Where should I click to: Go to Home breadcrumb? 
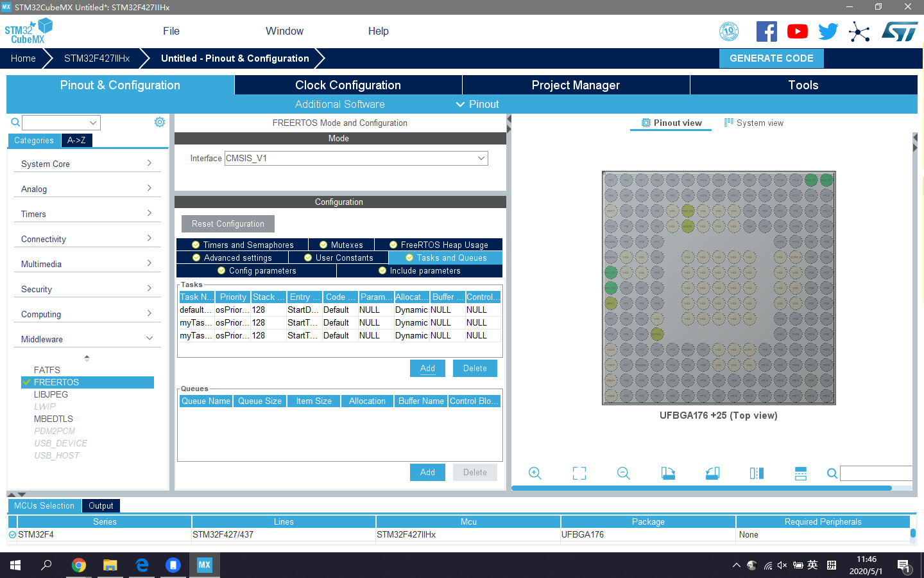coord(23,58)
